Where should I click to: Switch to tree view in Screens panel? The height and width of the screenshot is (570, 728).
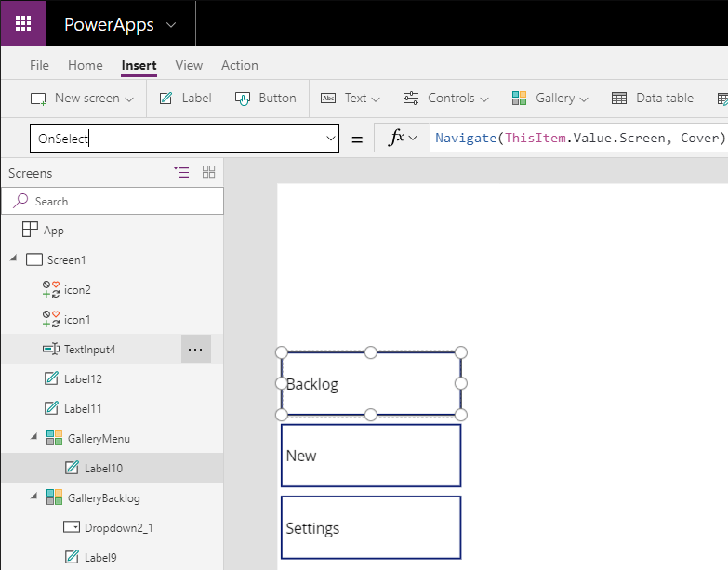coord(181,172)
